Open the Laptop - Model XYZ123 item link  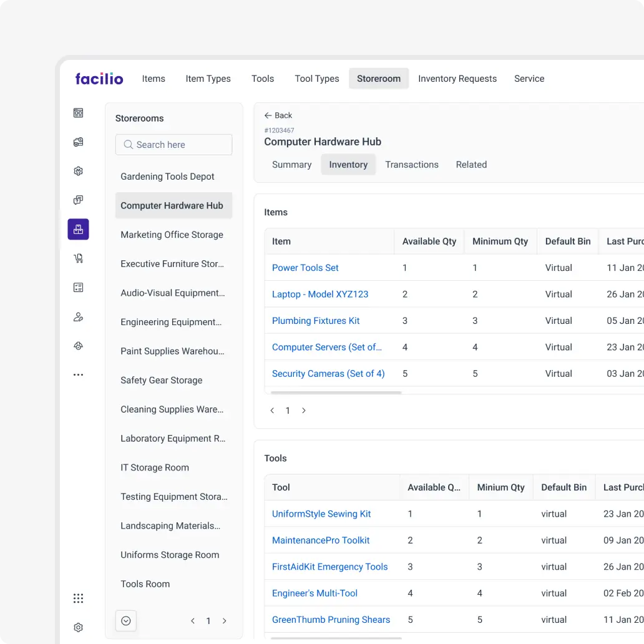[320, 295]
